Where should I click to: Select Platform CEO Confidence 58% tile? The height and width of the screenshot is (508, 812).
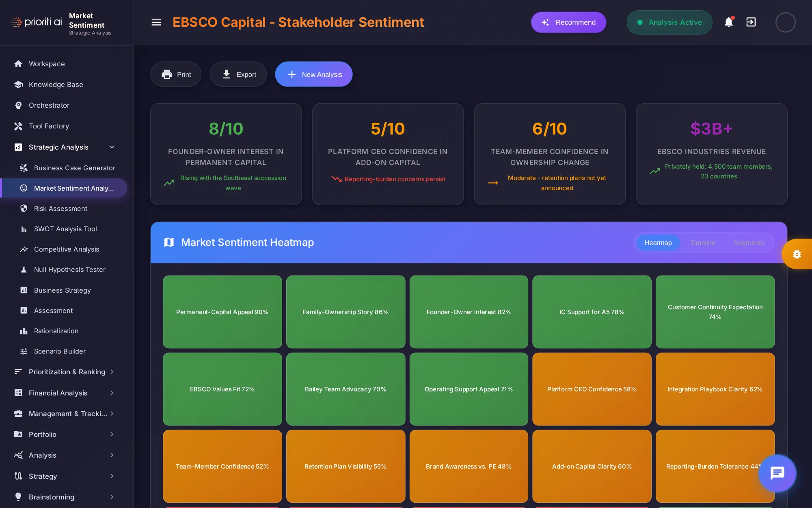click(x=592, y=389)
